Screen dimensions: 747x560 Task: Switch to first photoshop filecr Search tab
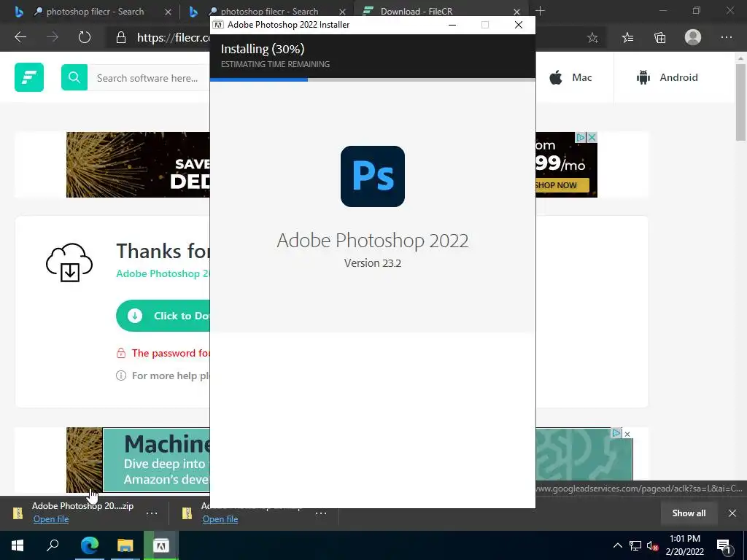pos(90,12)
